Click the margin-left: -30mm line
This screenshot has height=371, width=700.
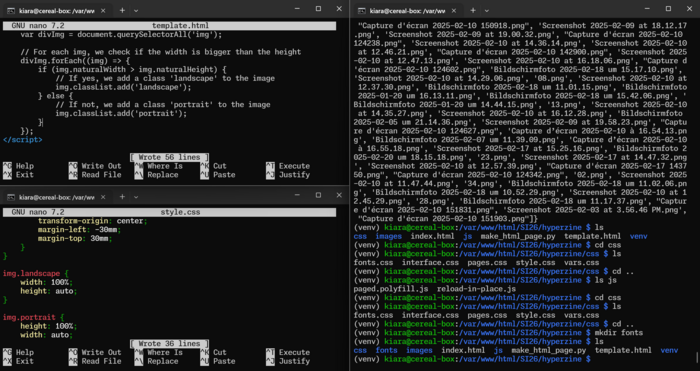coord(79,230)
